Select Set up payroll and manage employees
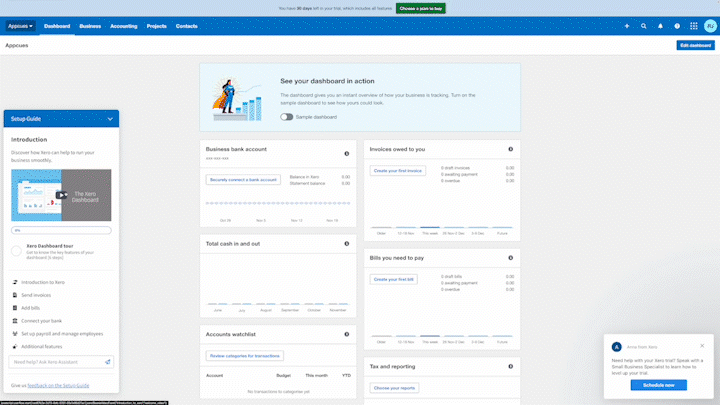Screen dimensions: 720x405 (61, 334)
